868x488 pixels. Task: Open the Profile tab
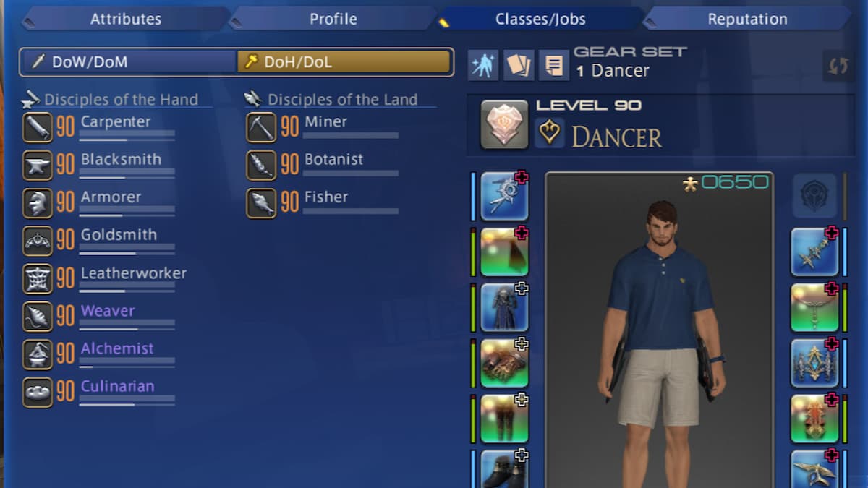[x=333, y=20]
